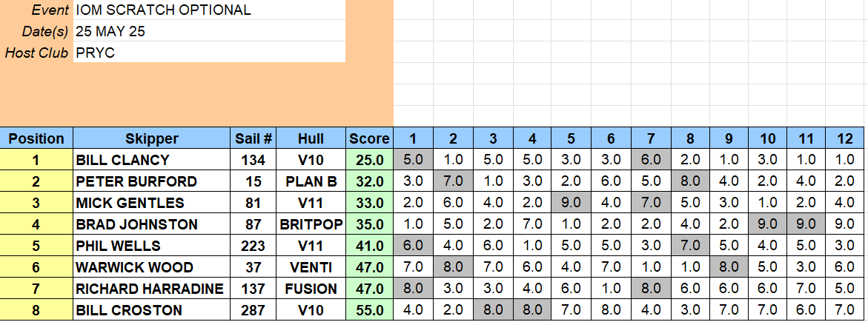
Task: Select Bill Croston's 55.0 score cell
Action: [369, 310]
